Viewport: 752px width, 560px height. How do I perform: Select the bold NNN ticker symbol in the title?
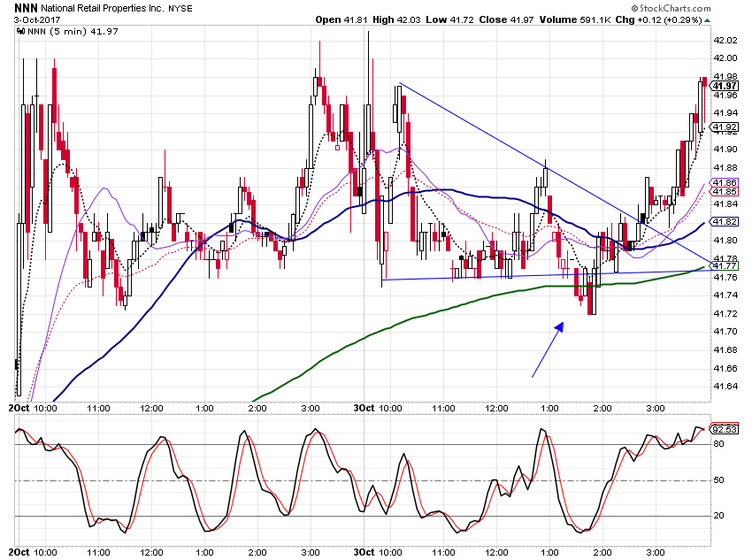coord(26,8)
